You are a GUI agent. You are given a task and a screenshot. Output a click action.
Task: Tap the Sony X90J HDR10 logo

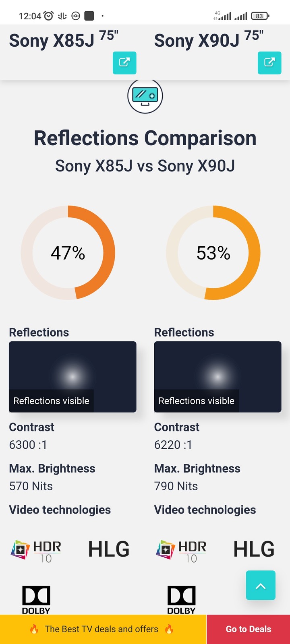[x=181, y=550]
